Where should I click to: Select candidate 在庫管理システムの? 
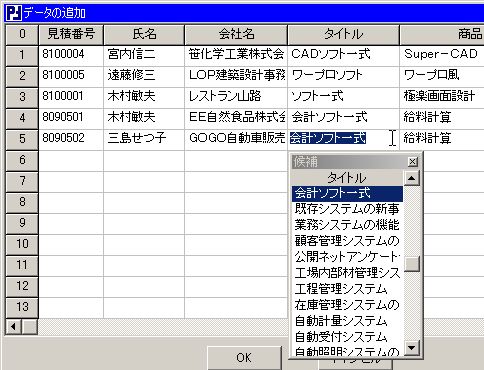(x=347, y=305)
